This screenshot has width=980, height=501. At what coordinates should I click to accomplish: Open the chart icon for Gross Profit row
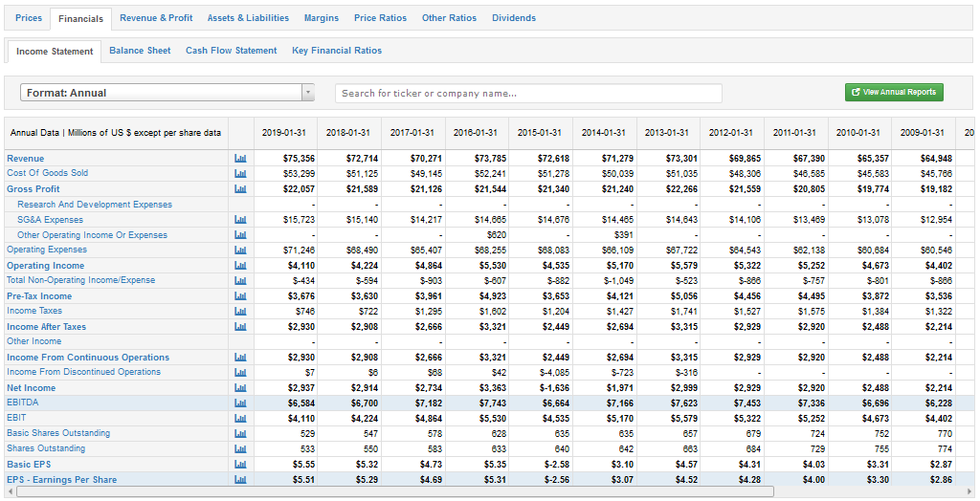(240, 189)
